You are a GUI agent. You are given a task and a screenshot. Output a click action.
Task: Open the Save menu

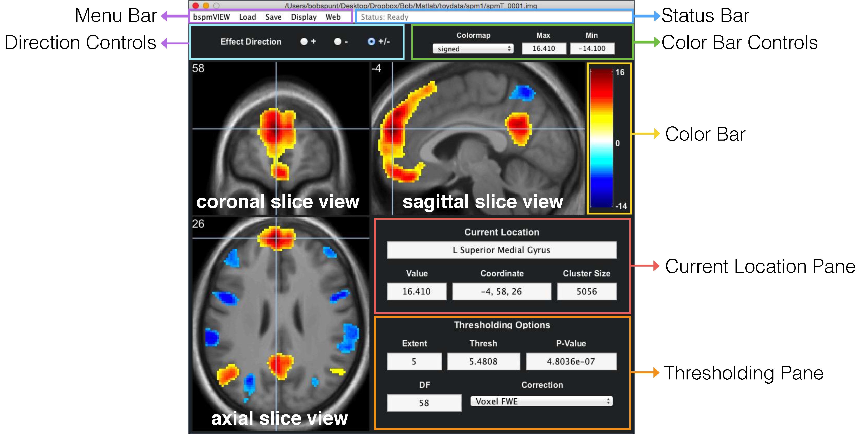tap(273, 17)
